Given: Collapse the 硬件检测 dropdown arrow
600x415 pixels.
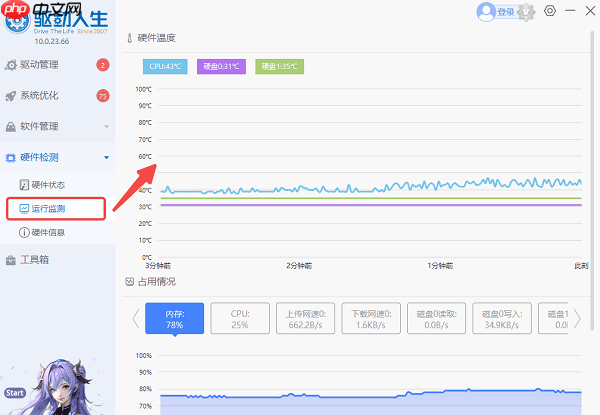Looking at the screenshot, I should tap(106, 157).
